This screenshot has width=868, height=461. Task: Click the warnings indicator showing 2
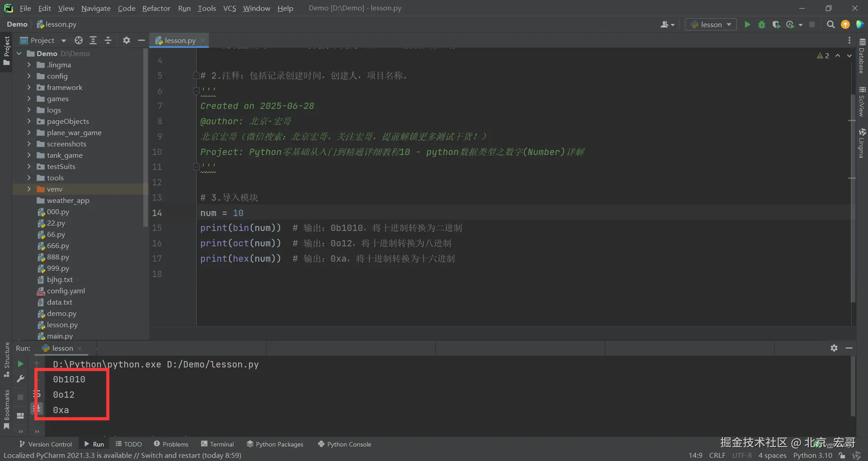click(823, 56)
